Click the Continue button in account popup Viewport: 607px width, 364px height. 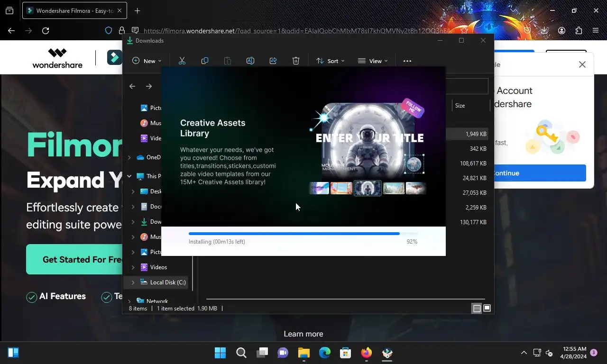point(540,173)
